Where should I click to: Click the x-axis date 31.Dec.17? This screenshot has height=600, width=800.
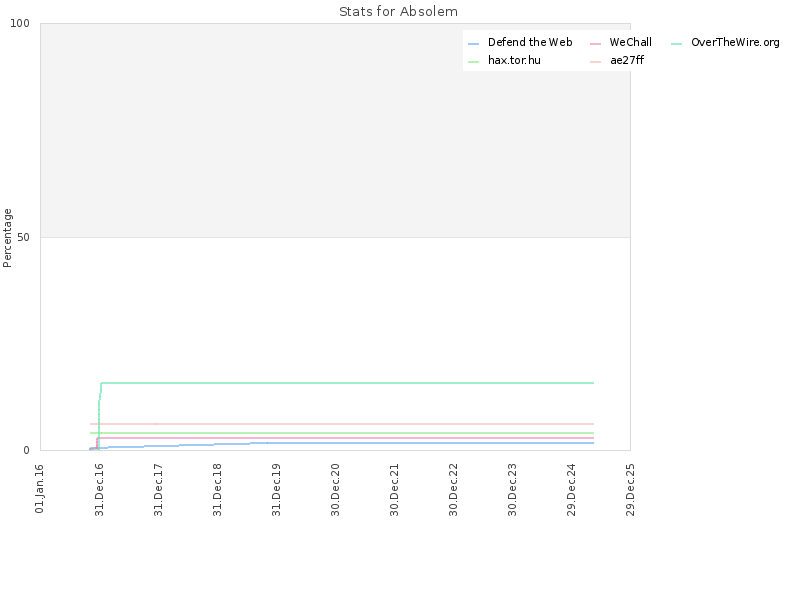(x=158, y=490)
